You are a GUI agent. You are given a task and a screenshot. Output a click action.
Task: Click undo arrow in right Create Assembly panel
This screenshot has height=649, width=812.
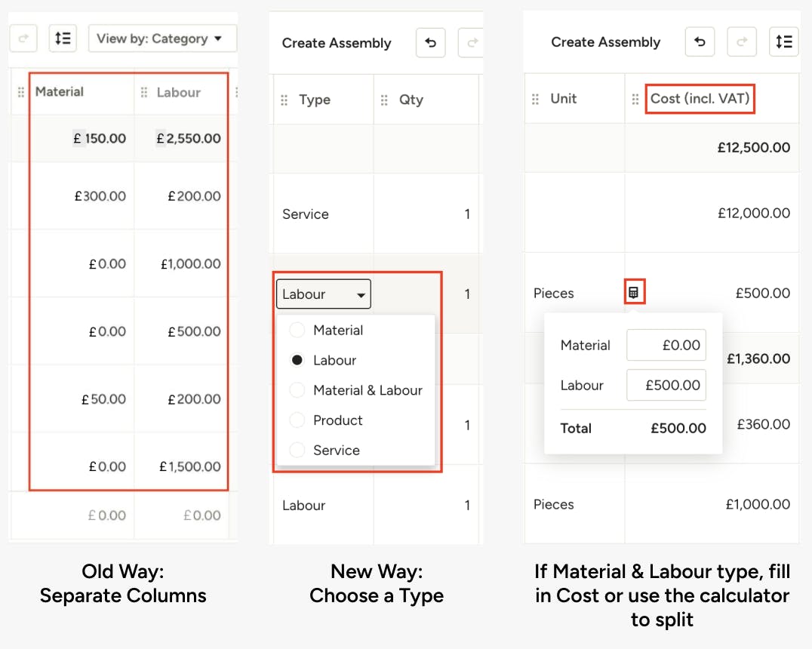[x=700, y=42]
